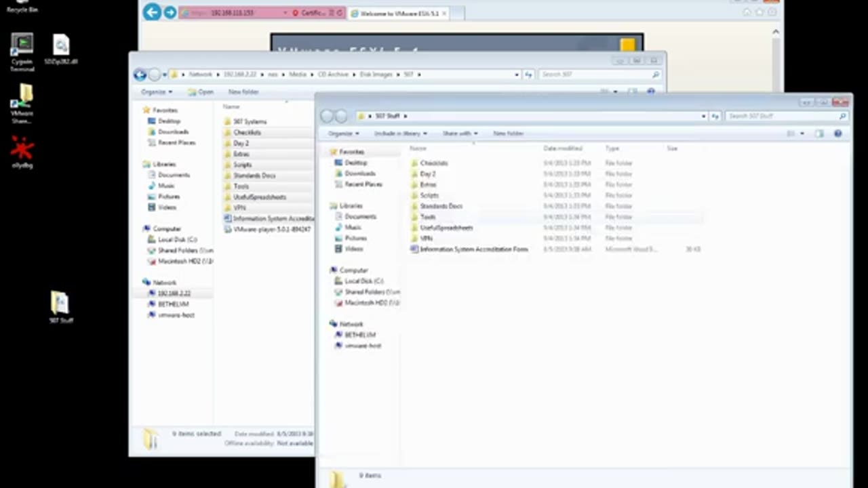Click 507 Stuff breadcrumb in address bar
The image size is (868, 488).
[x=387, y=116]
